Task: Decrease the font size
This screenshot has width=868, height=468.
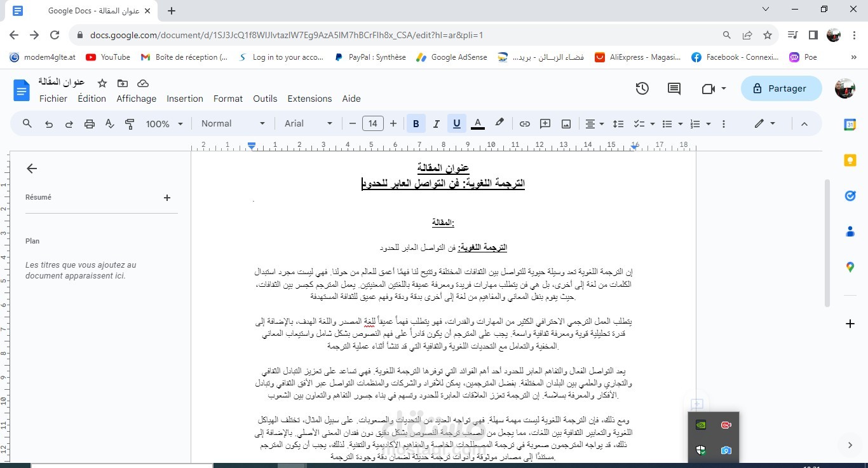Action: point(352,124)
